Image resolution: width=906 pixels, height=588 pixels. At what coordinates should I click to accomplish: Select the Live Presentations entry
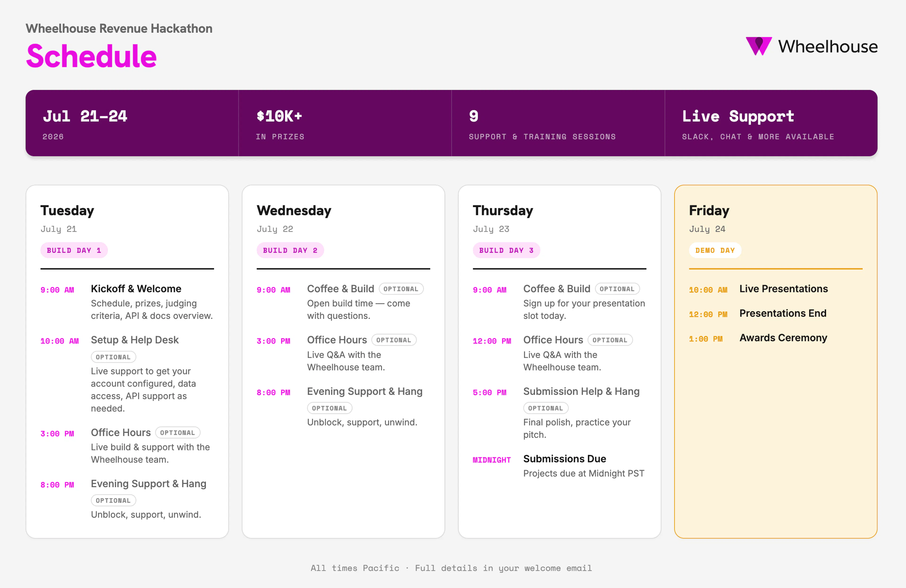[x=783, y=289]
